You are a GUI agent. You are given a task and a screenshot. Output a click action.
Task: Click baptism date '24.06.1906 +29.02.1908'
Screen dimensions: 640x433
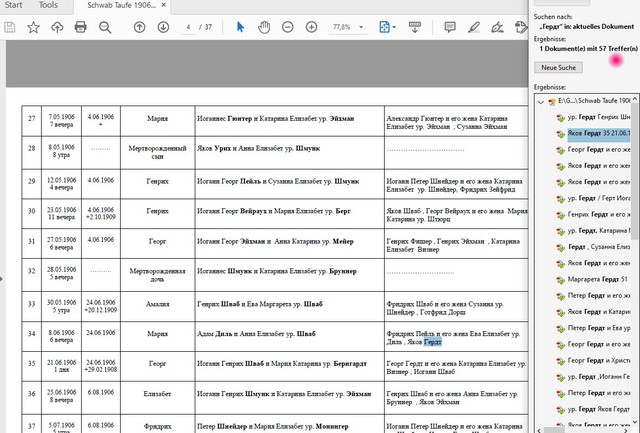(100, 366)
